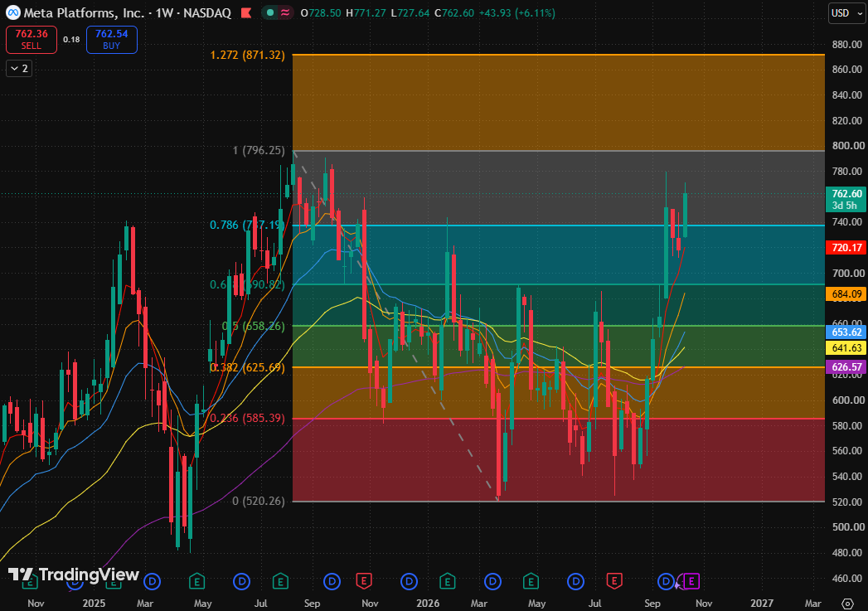The image size is (868, 611).
Task: Click the yellow 641.63 price tag
Action: (x=846, y=347)
